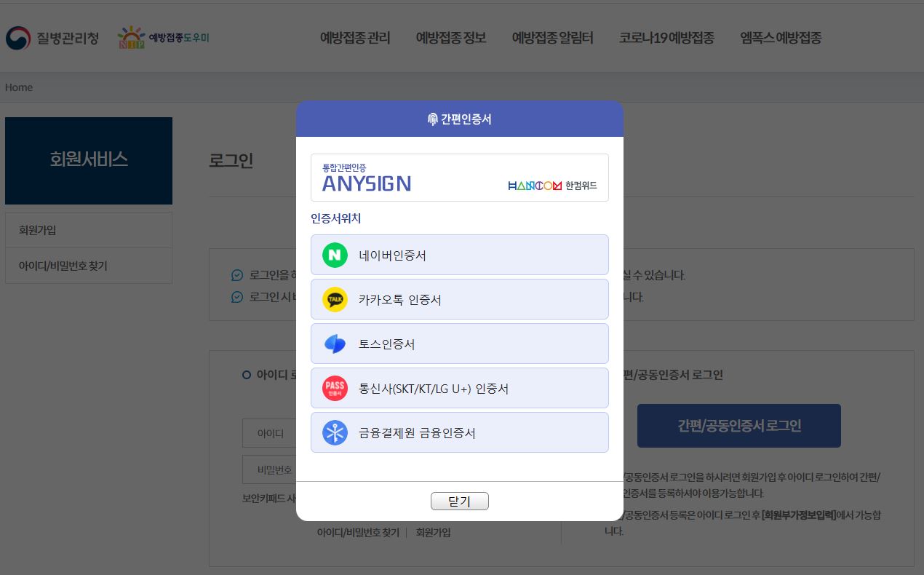The height and width of the screenshot is (575, 924).
Task: Open the 예방접종 알림터 menu
Action: [x=552, y=38]
